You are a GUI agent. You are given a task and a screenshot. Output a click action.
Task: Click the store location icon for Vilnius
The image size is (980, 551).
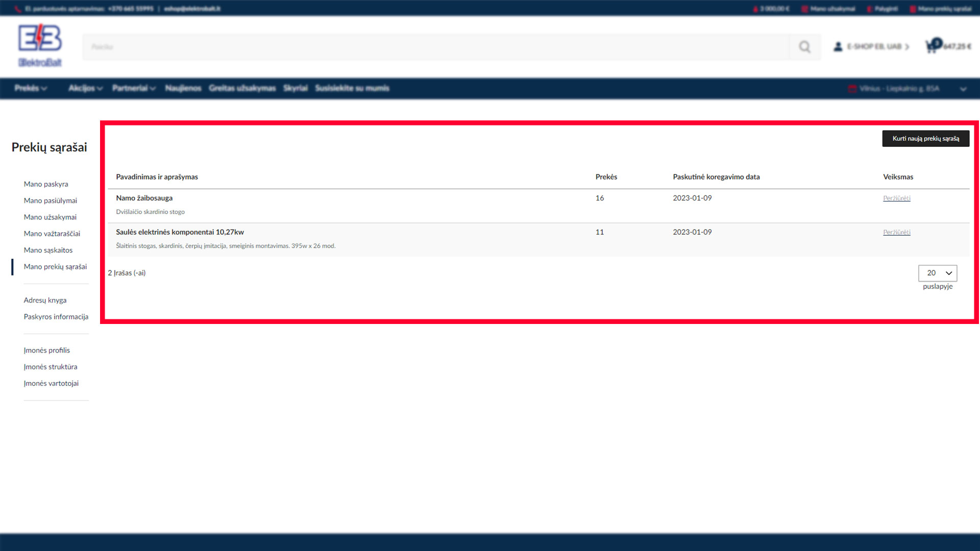[x=852, y=89]
